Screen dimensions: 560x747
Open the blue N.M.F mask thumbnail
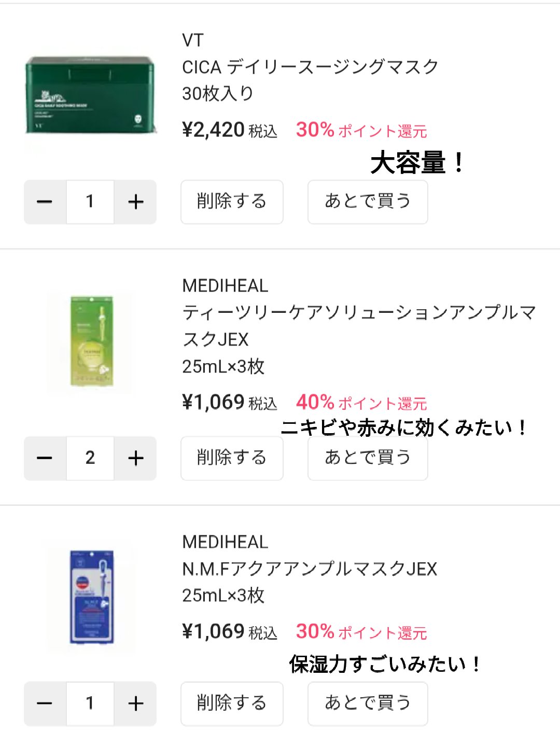(91, 597)
